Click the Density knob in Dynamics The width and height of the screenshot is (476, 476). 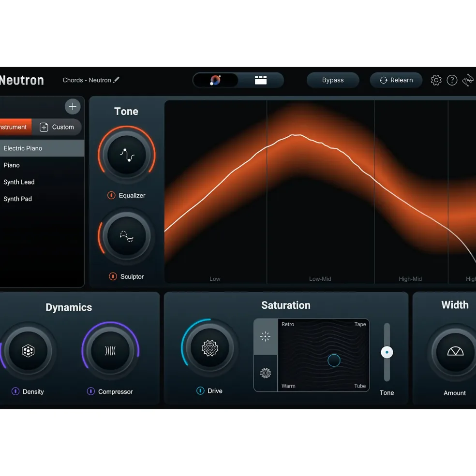[28, 351]
